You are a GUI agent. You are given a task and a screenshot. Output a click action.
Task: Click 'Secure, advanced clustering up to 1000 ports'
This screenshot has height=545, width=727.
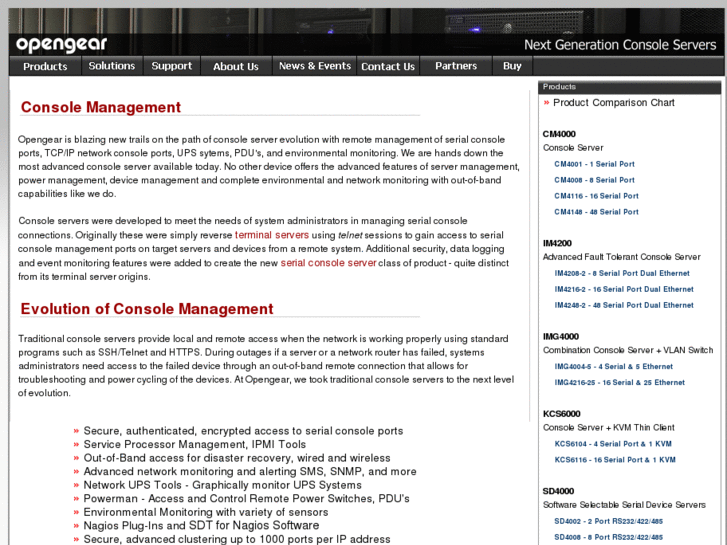(x=237, y=539)
